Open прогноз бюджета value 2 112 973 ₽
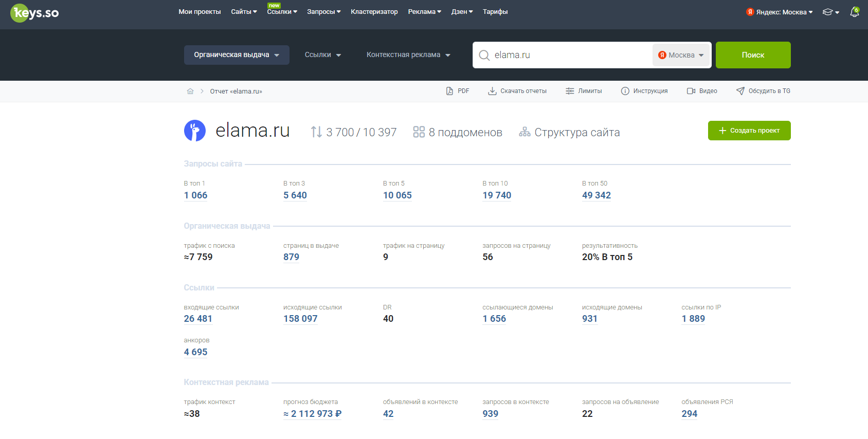The width and height of the screenshot is (868, 439). coord(313,414)
